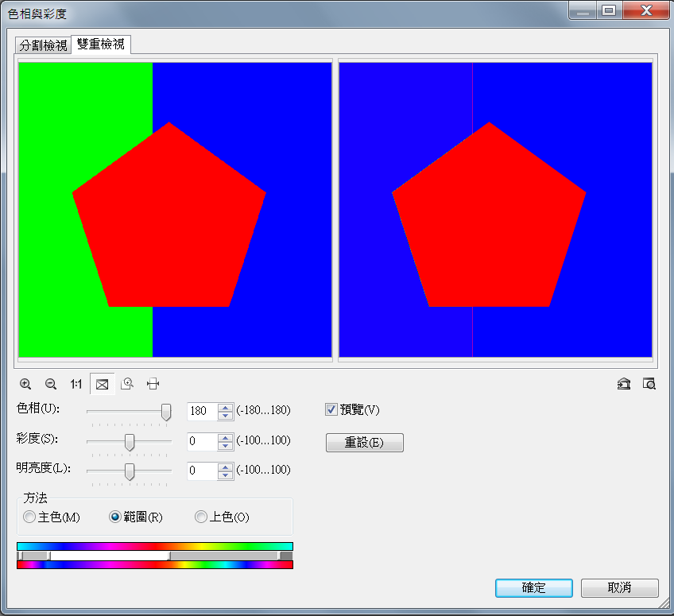Click the zoom in magnifier icon
Image resolution: width=674 pixels, height=616 pixels.
point(25,384)
